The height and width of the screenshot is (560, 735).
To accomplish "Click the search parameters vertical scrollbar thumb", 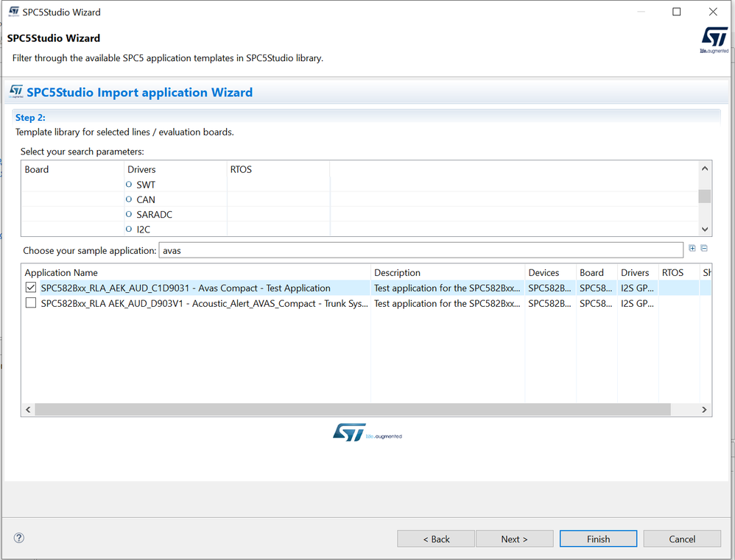I will pyautogui.click(x=705, y=196).
